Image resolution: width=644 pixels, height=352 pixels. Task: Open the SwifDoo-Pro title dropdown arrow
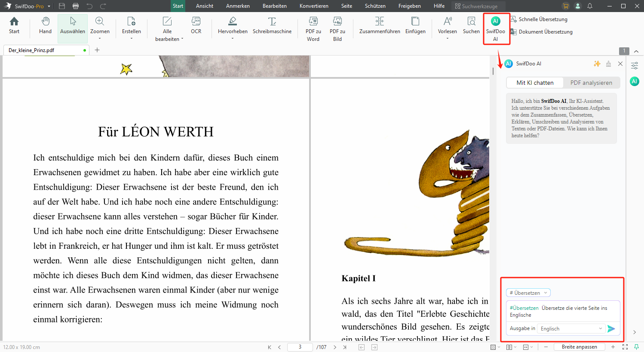[x=49, y=6]
